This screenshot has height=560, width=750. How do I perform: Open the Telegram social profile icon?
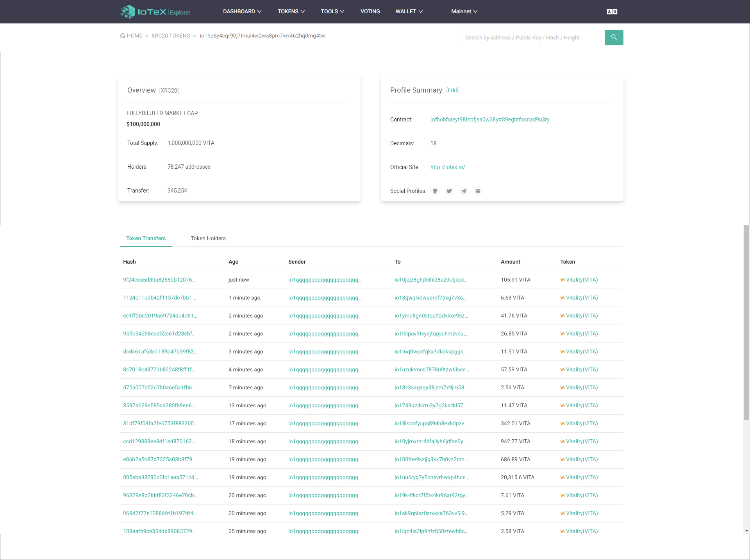pyautogui.click(x=463, y=191)
